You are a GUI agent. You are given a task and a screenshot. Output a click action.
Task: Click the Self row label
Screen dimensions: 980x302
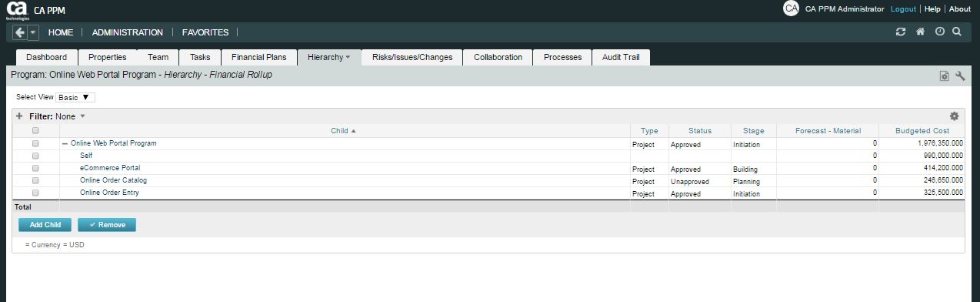86,156
